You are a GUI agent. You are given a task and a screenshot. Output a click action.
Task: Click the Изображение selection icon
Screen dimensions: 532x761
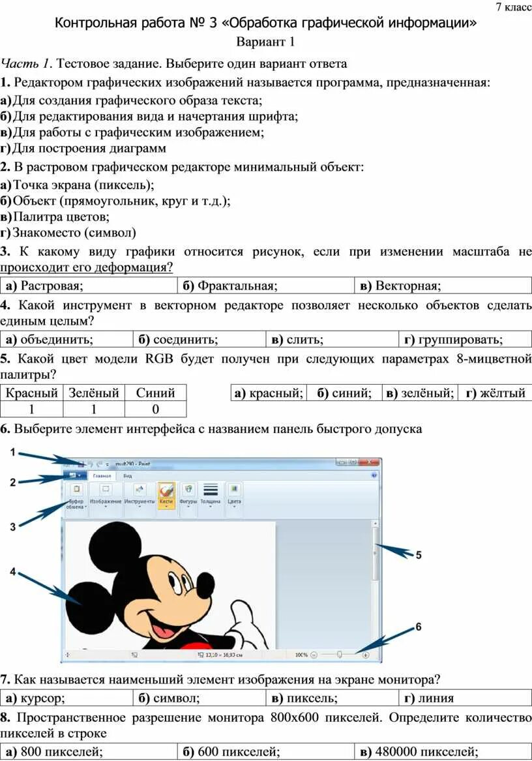(x=106, y=488)
